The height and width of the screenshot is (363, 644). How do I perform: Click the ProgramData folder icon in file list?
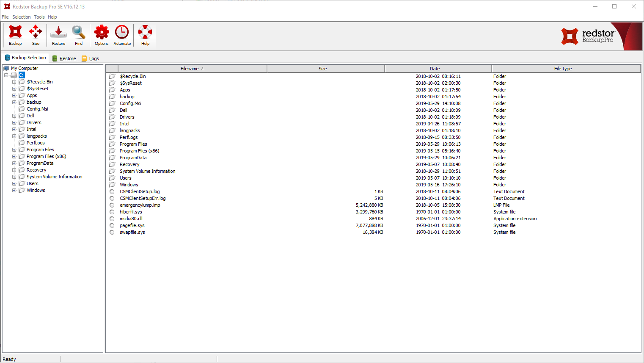click(x=112, y=158)
